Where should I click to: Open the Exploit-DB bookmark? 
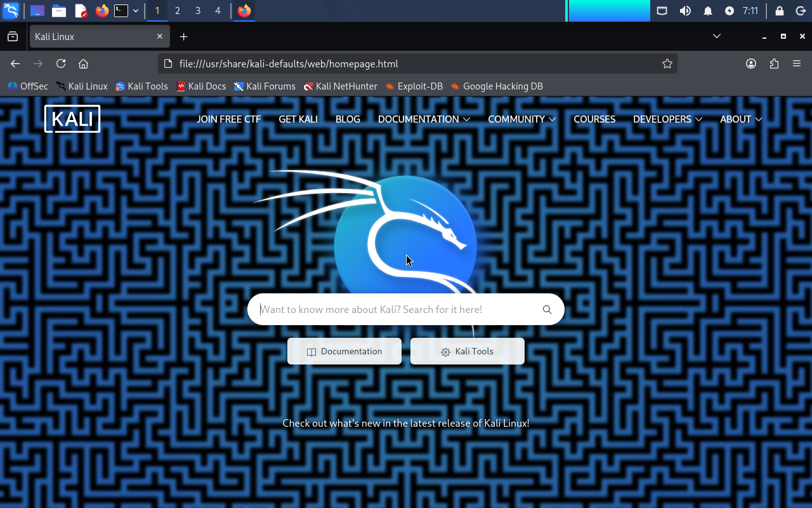tap(414, 86)
